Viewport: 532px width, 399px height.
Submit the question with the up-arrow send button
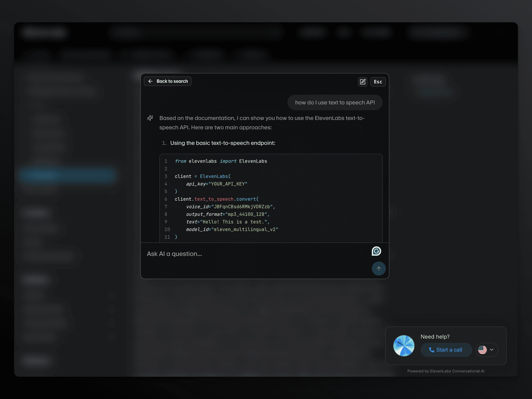click(x=379, y=268)
